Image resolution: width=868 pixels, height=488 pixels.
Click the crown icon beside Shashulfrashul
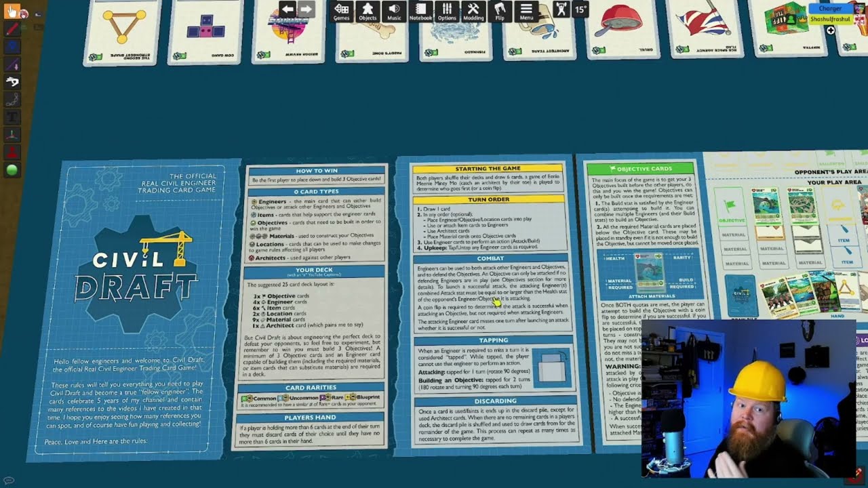[804, 20]
